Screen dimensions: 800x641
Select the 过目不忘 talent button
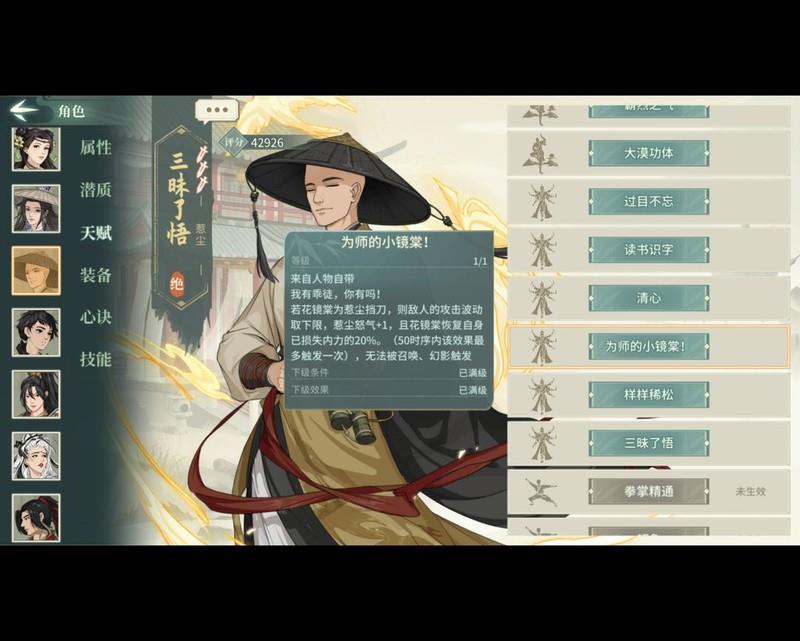click(648, 202)
